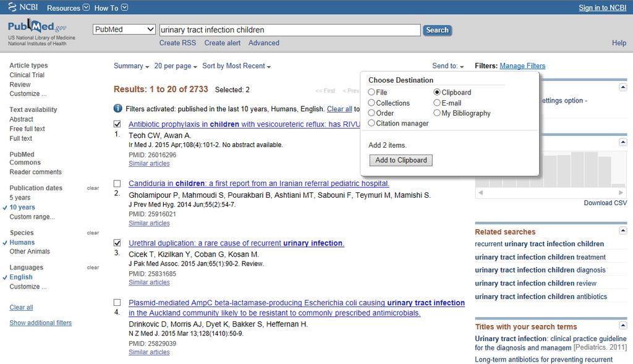Open the PubMed.gov home logo

(37, 27)
